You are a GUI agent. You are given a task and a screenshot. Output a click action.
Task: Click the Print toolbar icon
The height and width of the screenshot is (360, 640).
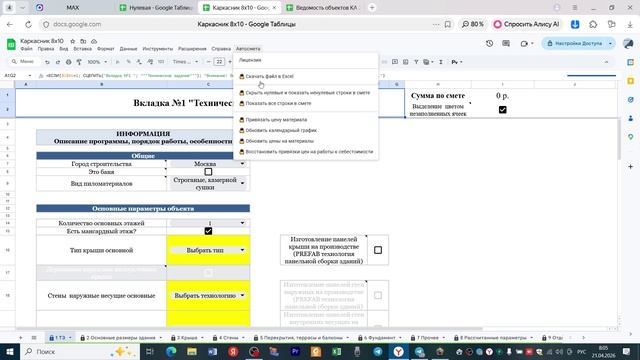(68, 62)
